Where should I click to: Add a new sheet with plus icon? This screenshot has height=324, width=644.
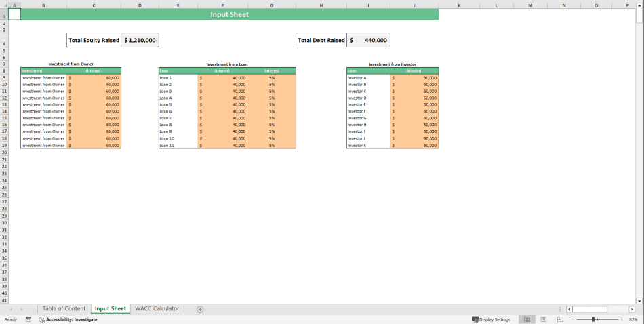200,309
